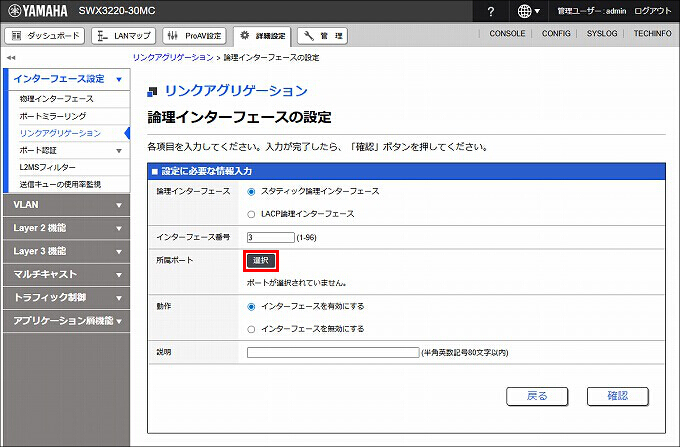The height and width of the screenshot is (447, 680).
Task: Open the ProAV設定 tab
Action: [195, 36]
